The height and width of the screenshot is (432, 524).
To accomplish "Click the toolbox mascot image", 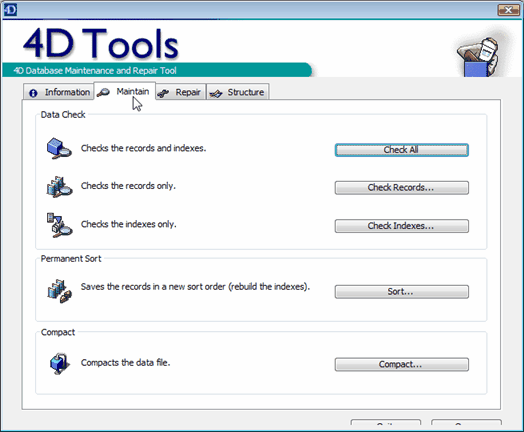I will [478, 57].
